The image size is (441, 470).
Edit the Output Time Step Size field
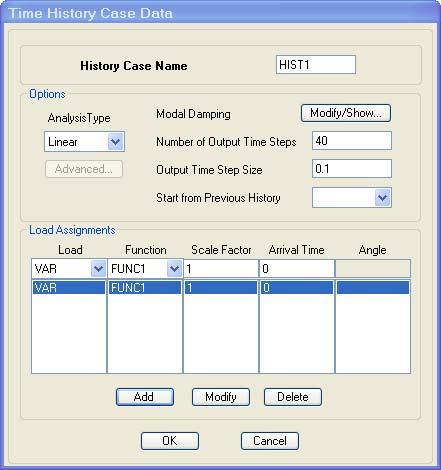click(x=352, y=168)
